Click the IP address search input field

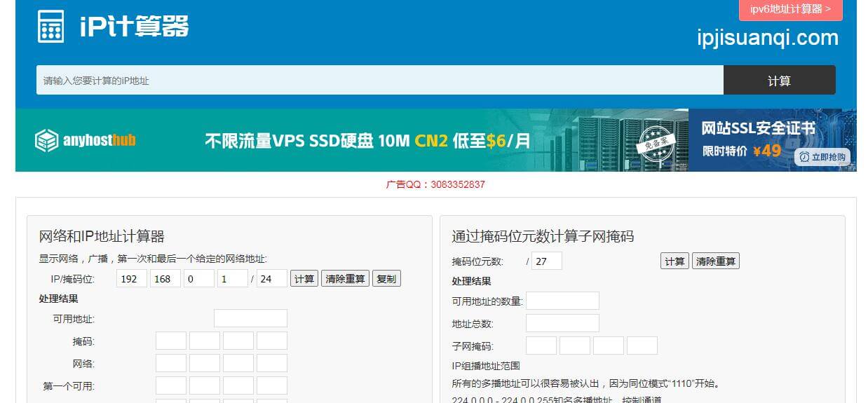point(379,80)
